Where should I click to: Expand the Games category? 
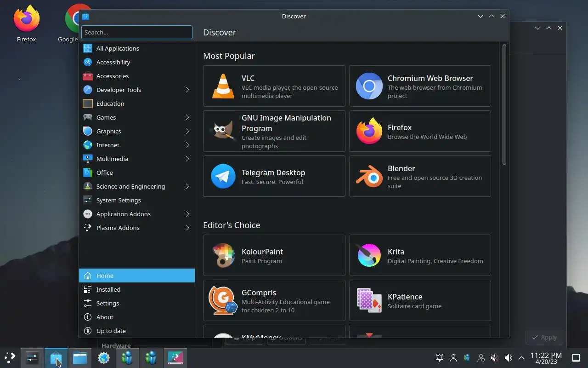pos(137,117)
